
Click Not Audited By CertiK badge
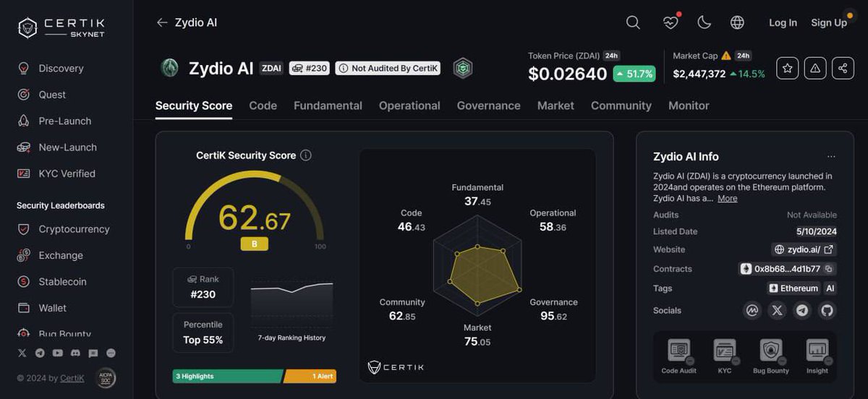point(388,68)
